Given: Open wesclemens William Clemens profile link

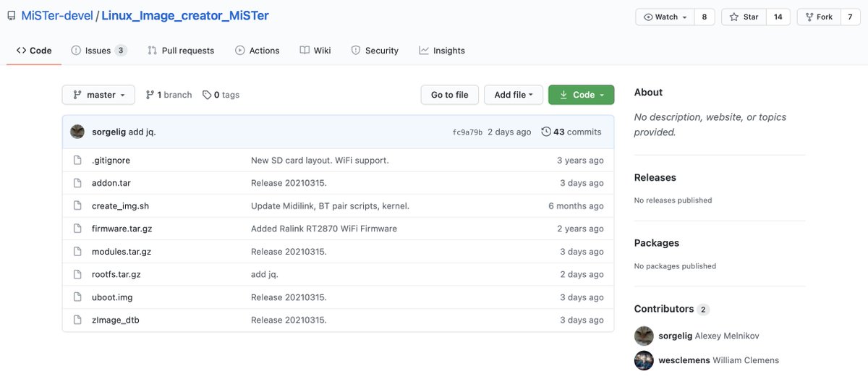Looking at the screenshot, I should pyautogui.click(x=718, y=360).
